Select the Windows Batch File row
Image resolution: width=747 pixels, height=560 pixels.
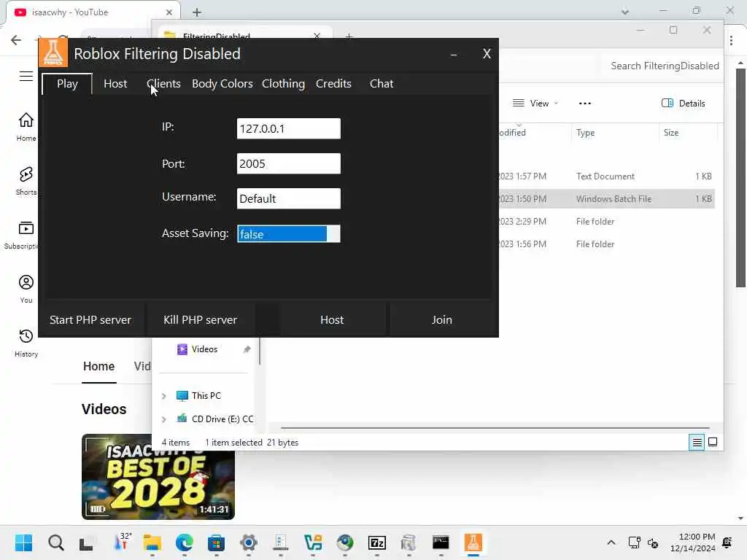(606, 198)
